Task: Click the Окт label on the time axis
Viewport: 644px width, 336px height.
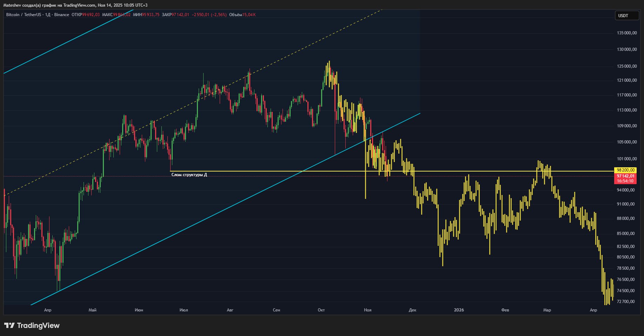Action: point(321,310)
